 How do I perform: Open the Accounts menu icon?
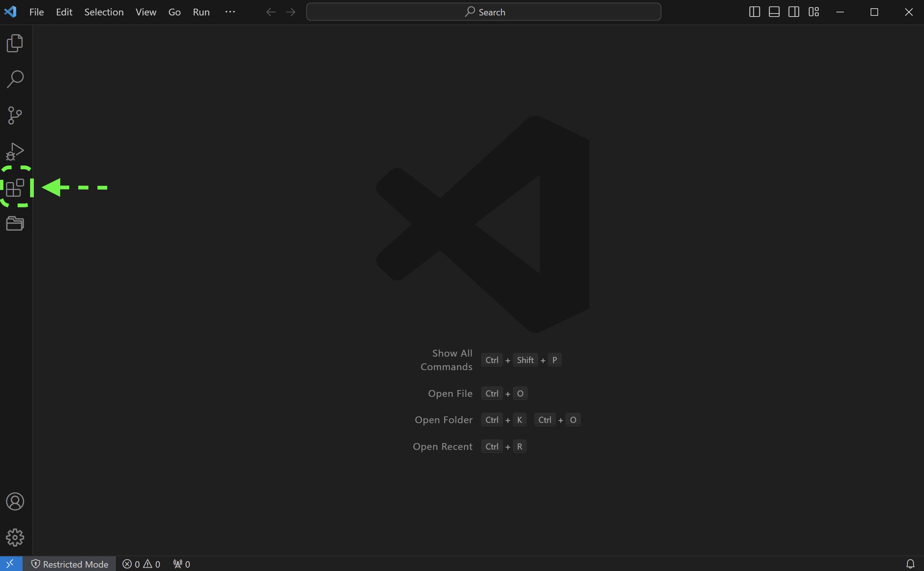[15, 501]
